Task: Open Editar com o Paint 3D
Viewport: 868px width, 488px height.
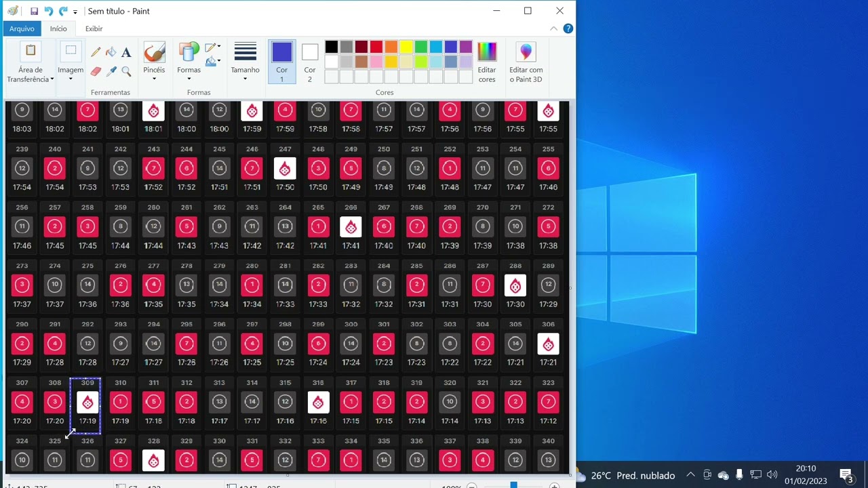Action: tap(526, 52)
